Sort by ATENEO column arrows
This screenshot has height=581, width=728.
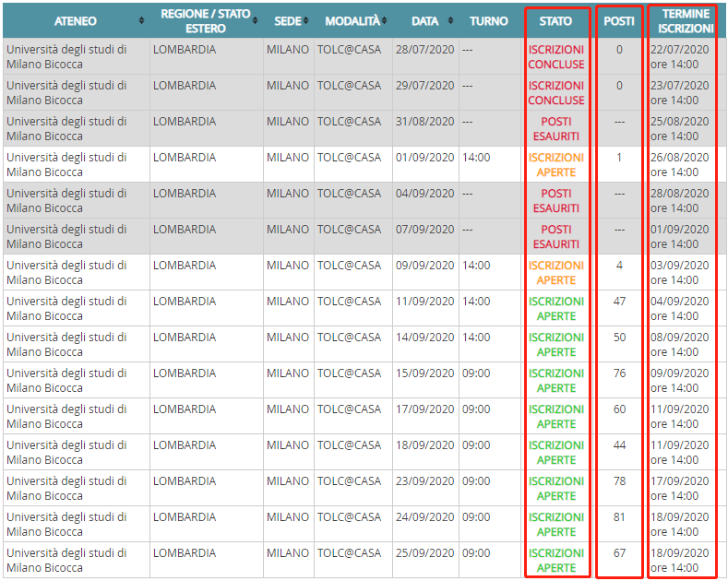point(141,21)
